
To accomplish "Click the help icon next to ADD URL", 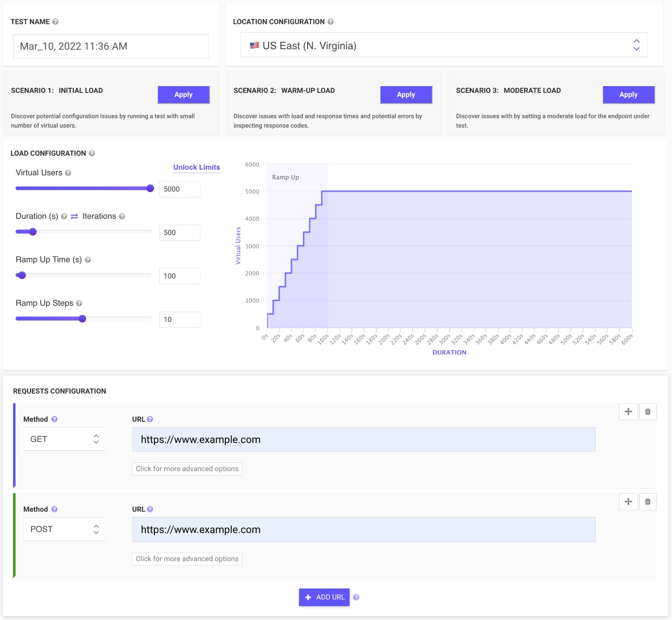I will click(x=356, y=597).
